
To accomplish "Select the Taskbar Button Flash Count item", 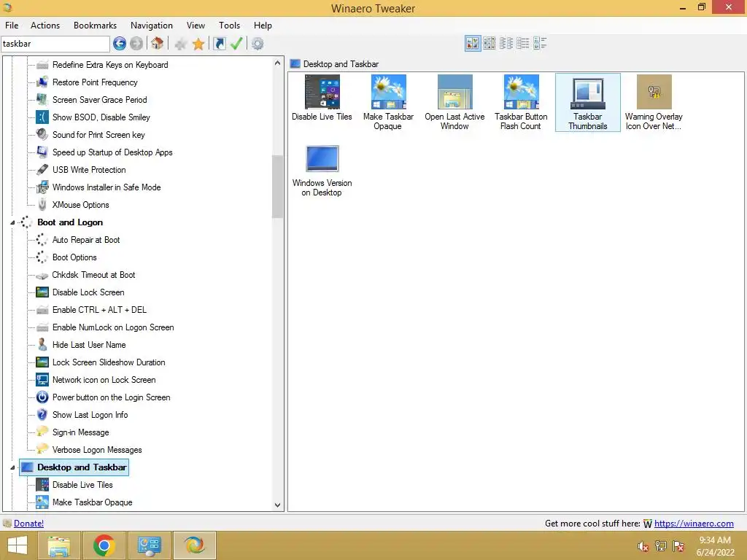I will tap(521, 102).
